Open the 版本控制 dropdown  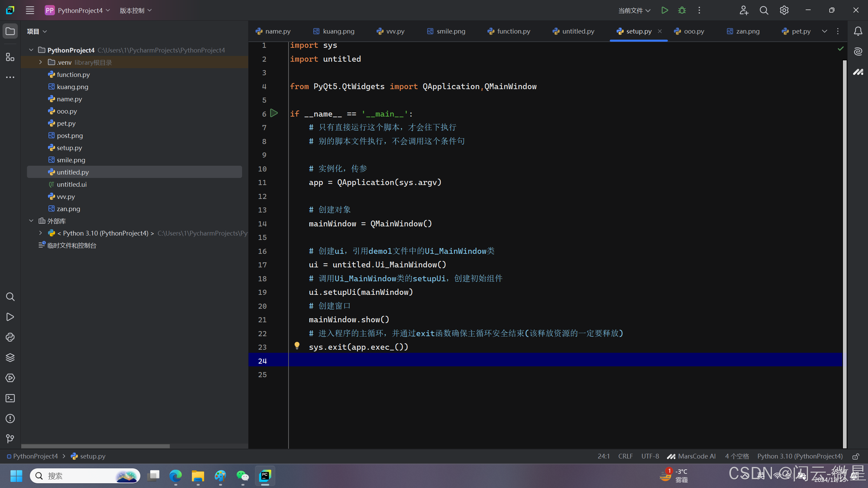[136, 11]
